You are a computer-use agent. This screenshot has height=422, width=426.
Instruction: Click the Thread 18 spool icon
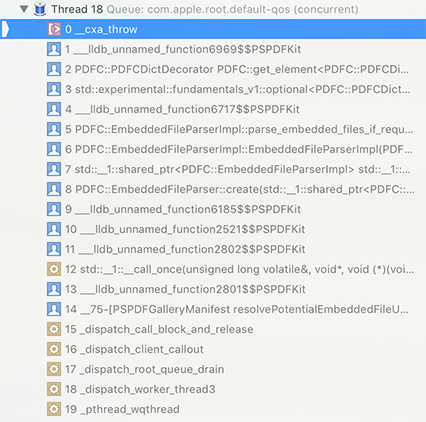(x=40, y=9)
